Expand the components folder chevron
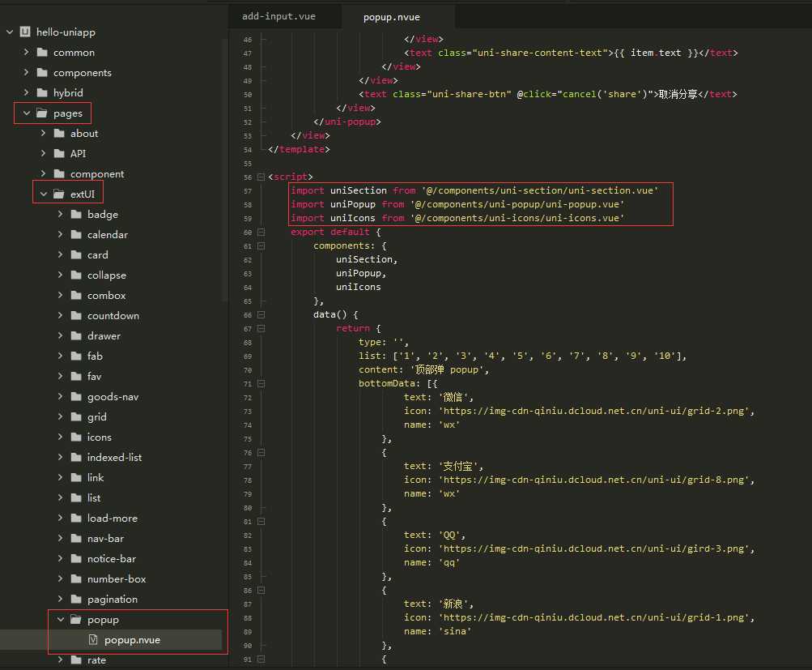The width and height of the screenshot is (812, 670). tap(27, 73)
